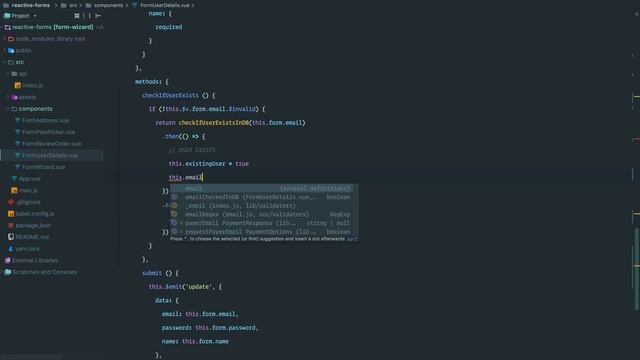Viewport: 640px width, 360px height.
Task: Click the assets folder icon
Action: pos(14,97)
